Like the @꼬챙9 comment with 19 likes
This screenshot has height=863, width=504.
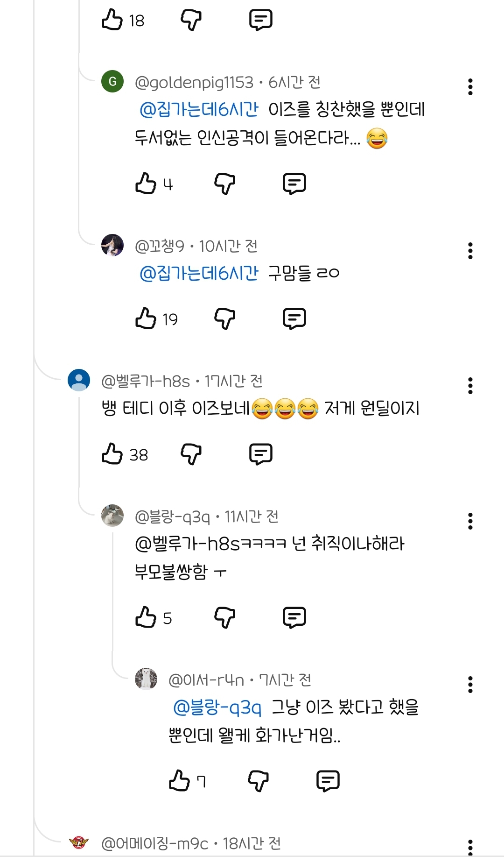(145, 318)
